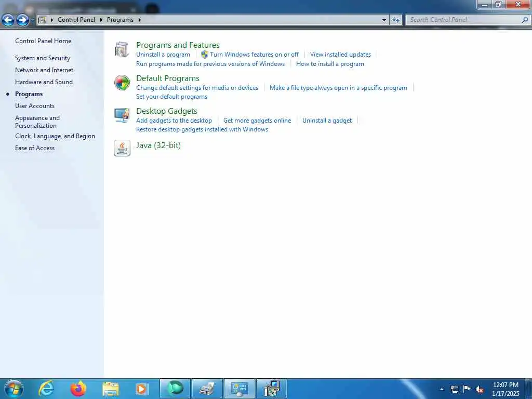This screenshot has height=399, width=532.
Task: Click the Show desktop strip
Action: click(528, 389)
